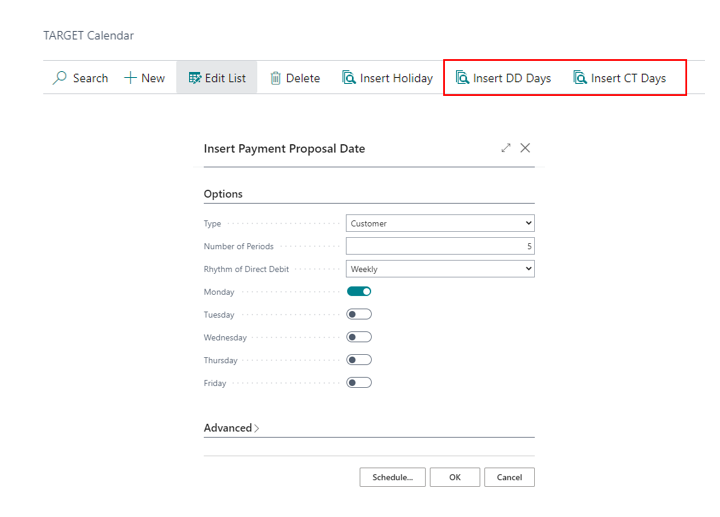Click the Cancel button
720x517 pixels.
509,478
